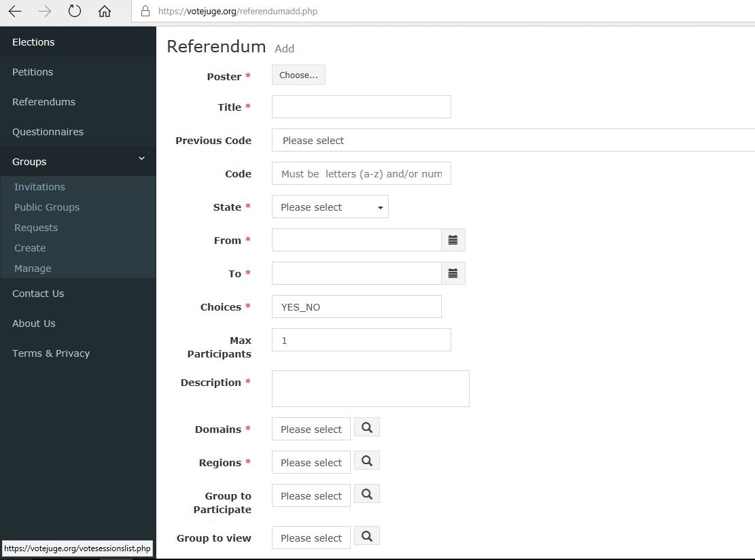Go to browser home icon
This screenshot has height=560, width=755.
click(105, 11)
